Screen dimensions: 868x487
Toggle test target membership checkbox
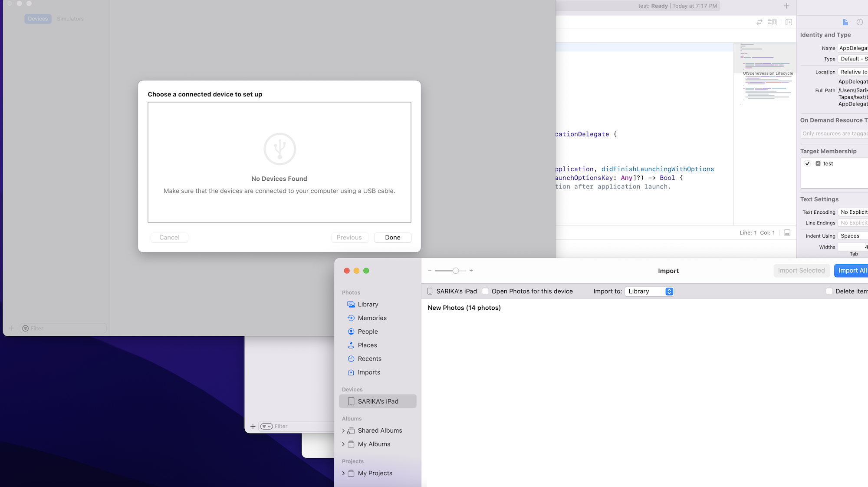[807, 164]
